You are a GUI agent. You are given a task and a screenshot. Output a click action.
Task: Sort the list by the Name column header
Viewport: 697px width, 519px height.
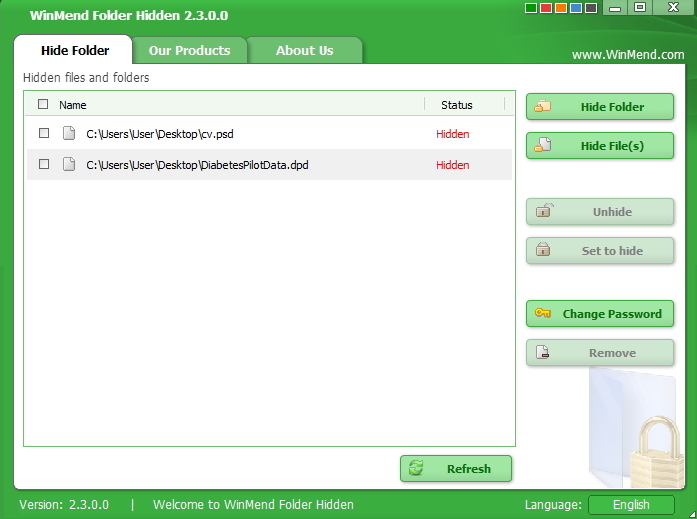72,105
